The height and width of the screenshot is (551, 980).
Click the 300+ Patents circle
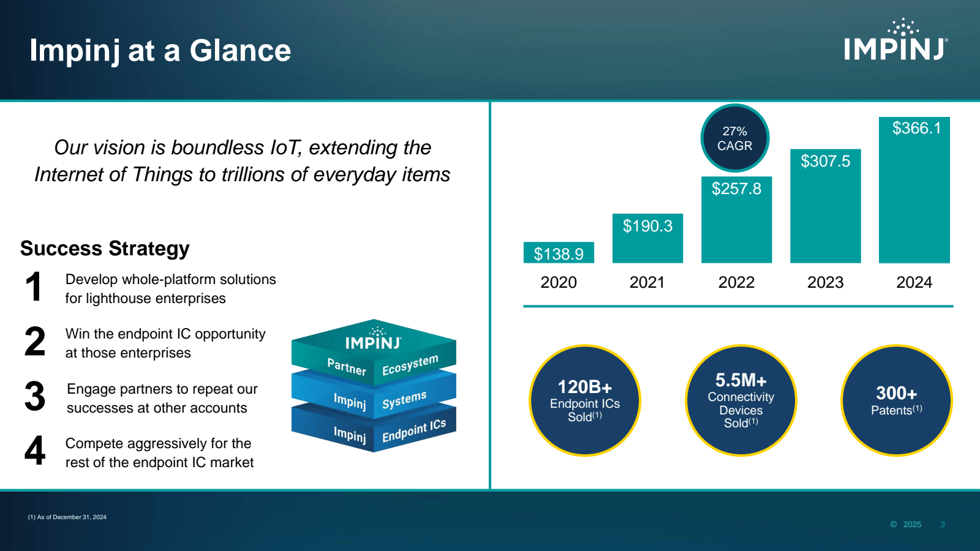[897, 400]
